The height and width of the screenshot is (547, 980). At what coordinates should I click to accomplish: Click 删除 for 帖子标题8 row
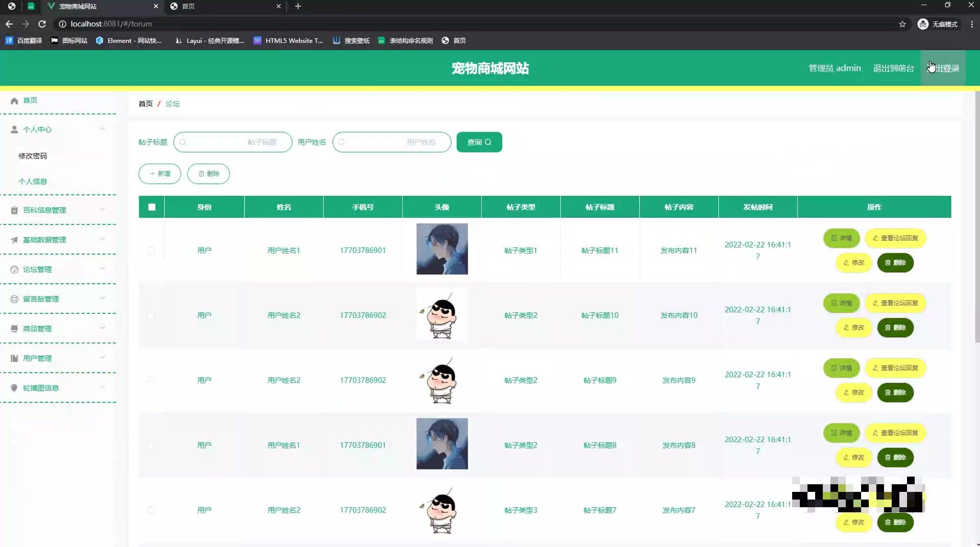[895, 458]
